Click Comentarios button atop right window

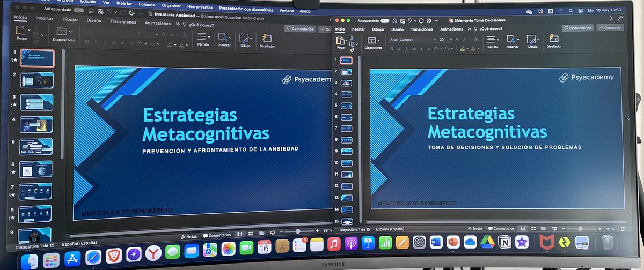tap(577, 27)
